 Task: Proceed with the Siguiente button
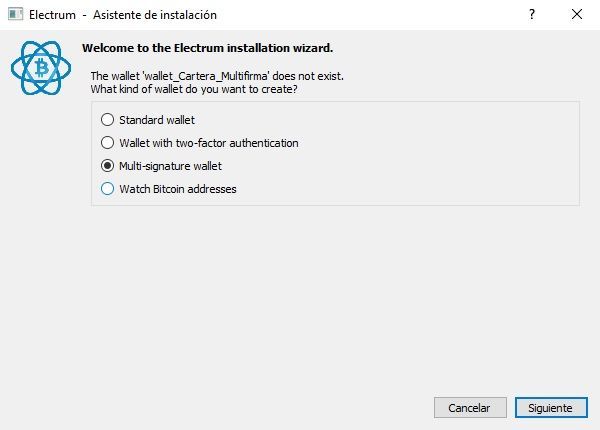click(551, 408)
